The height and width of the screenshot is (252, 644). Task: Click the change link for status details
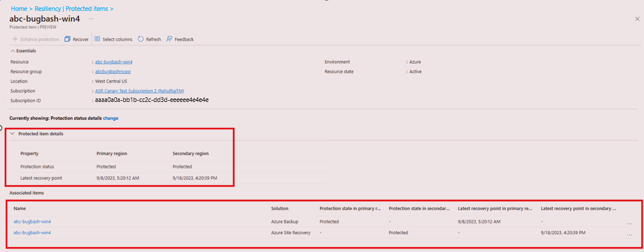point(110,118)
